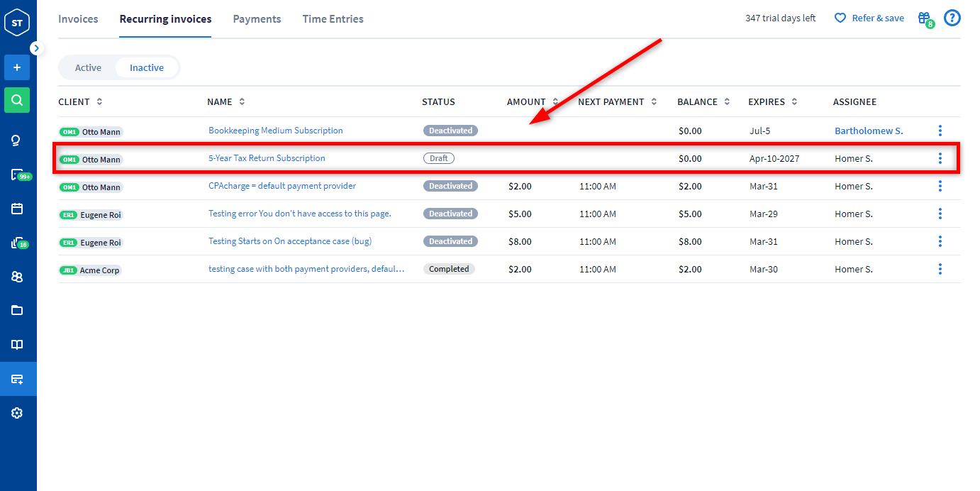
Task: Click Otto Mann client in Bookkeeping row
Action: [91, 132]
